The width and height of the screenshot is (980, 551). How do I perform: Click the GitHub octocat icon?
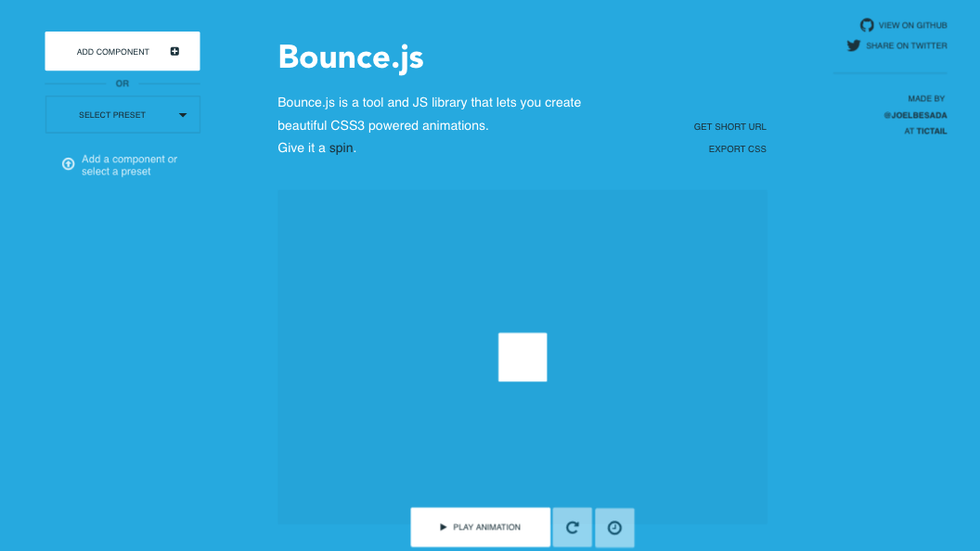pos(867,25)
